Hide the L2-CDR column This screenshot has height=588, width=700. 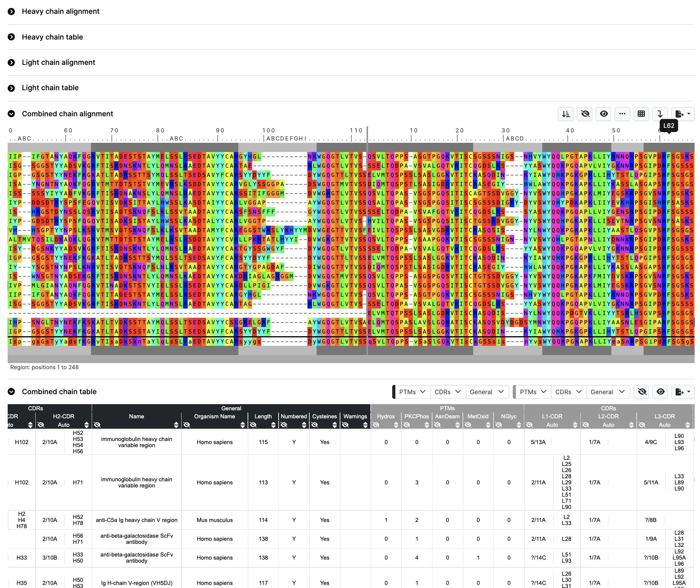[x=586, y=425]
